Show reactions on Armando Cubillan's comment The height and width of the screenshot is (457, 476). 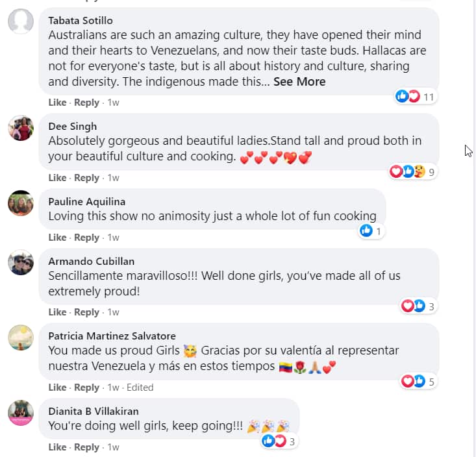pyautogui.click(x=417, y=306)
